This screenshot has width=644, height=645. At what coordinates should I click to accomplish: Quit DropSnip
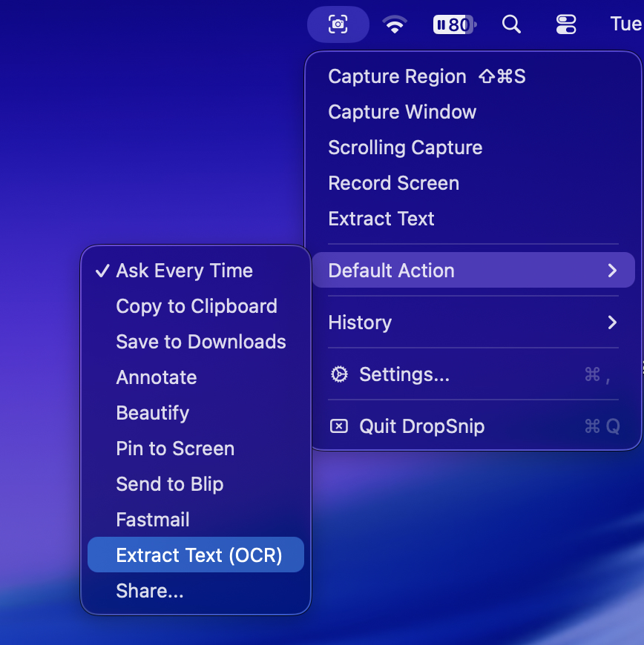pos(422,426)
